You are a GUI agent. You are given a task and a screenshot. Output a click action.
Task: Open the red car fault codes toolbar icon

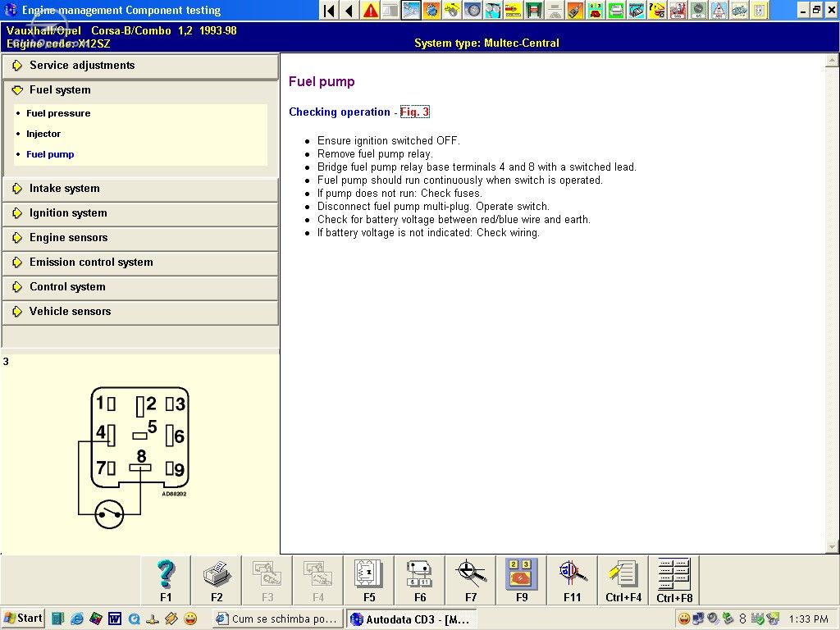click(x=596, y=10)
